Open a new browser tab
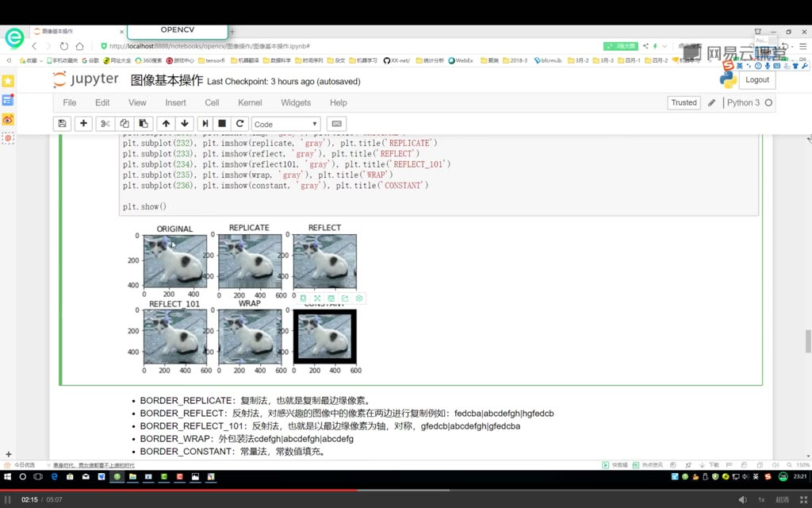 (x=232, y=32)
